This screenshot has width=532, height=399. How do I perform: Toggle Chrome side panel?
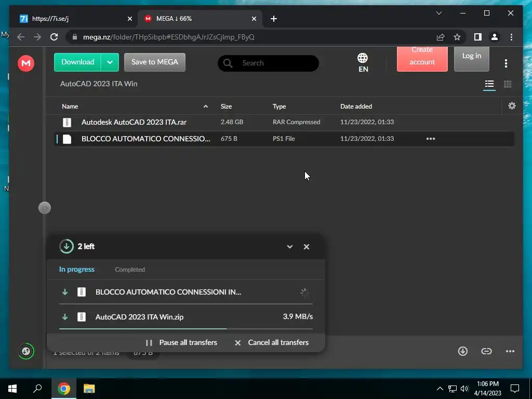478,37
